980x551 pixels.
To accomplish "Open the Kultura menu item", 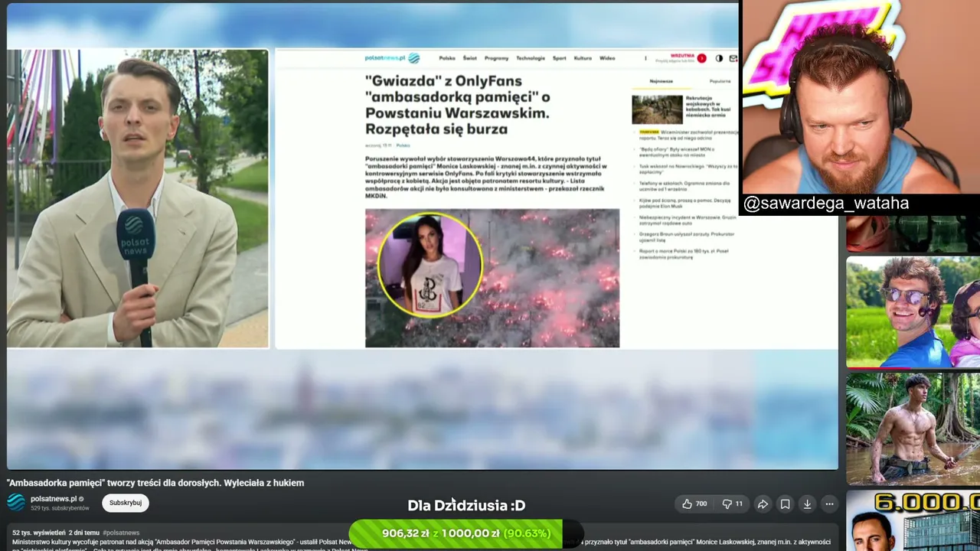I will click(x=583, y=58).
